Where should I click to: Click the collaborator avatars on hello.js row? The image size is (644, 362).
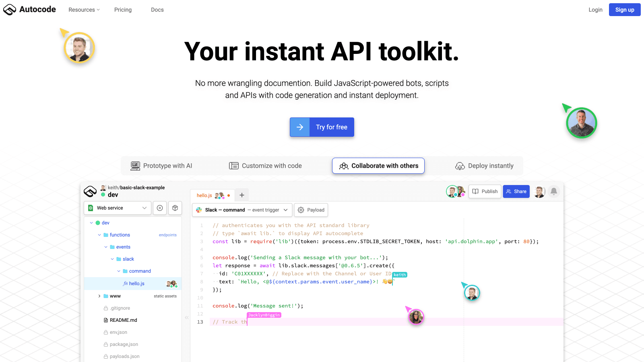click(172, 284)
